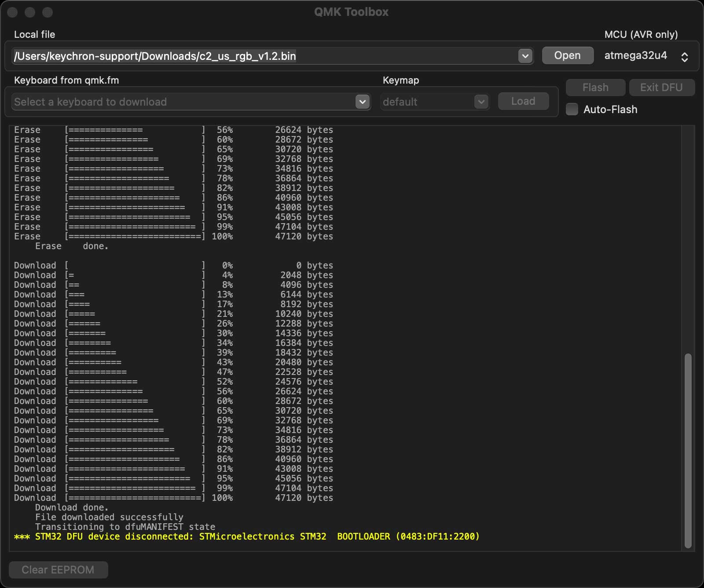Click the 'Keyboard from qmk.fm' label

click(x=66, y=80)
